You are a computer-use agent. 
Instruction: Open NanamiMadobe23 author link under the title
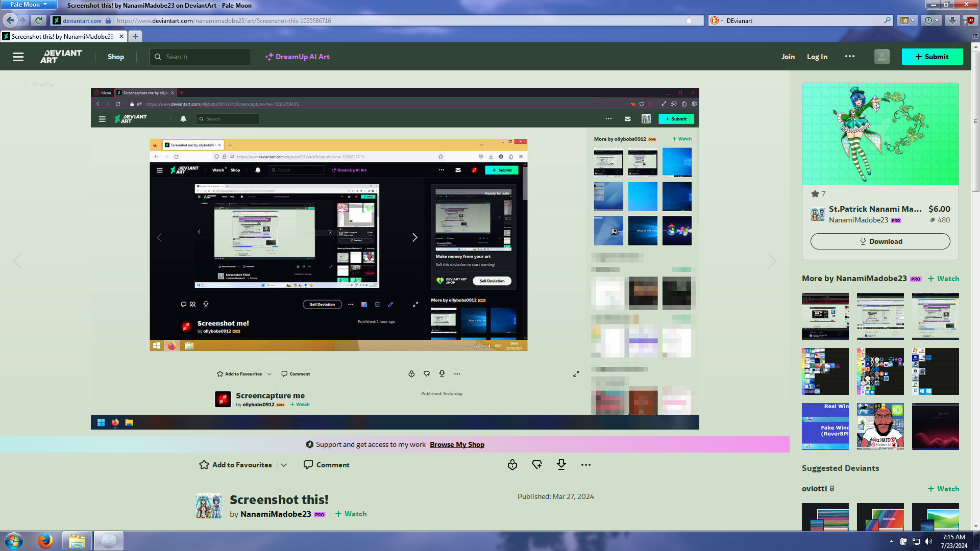(276, 514)
